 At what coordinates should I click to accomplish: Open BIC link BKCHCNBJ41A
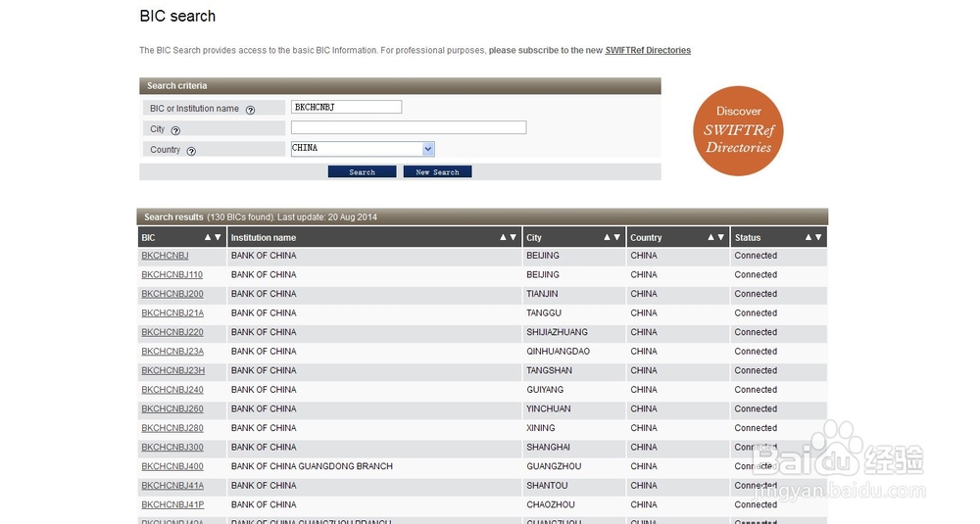coord(172,486)
